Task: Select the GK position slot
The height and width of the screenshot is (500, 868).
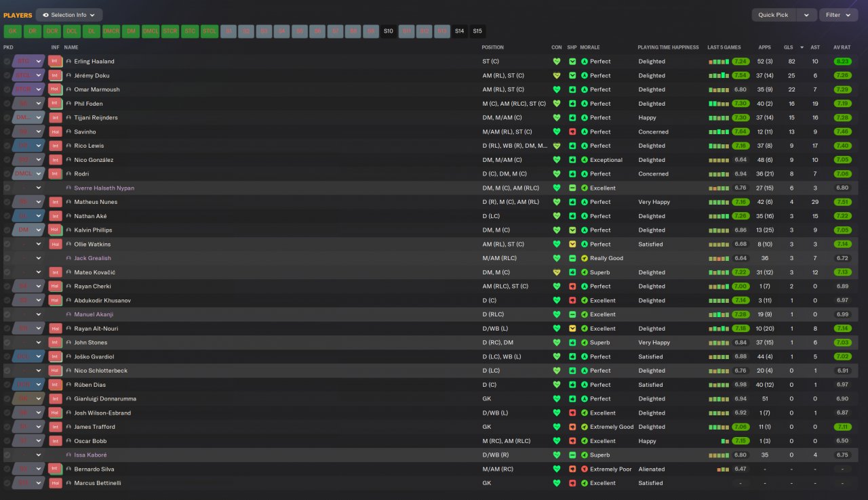Action: pyautogui.click(x=13, y=31)
